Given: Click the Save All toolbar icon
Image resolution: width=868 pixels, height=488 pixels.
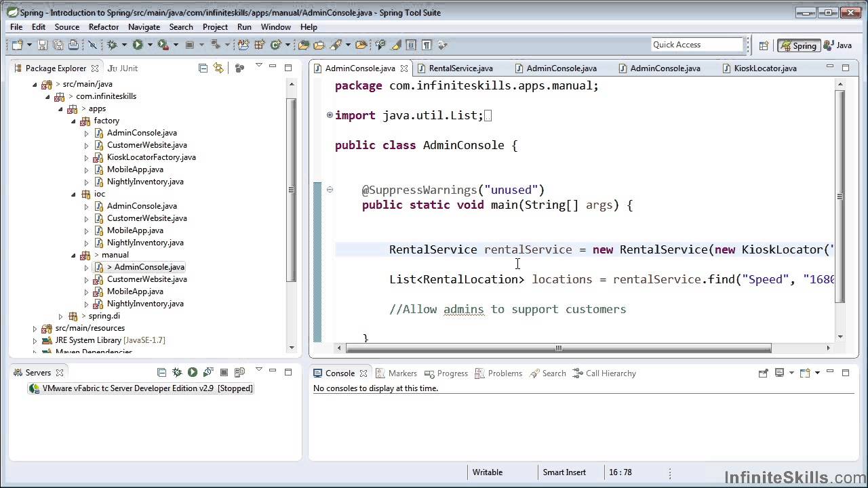Looking at the screenshot, I should tap(58, 45).
